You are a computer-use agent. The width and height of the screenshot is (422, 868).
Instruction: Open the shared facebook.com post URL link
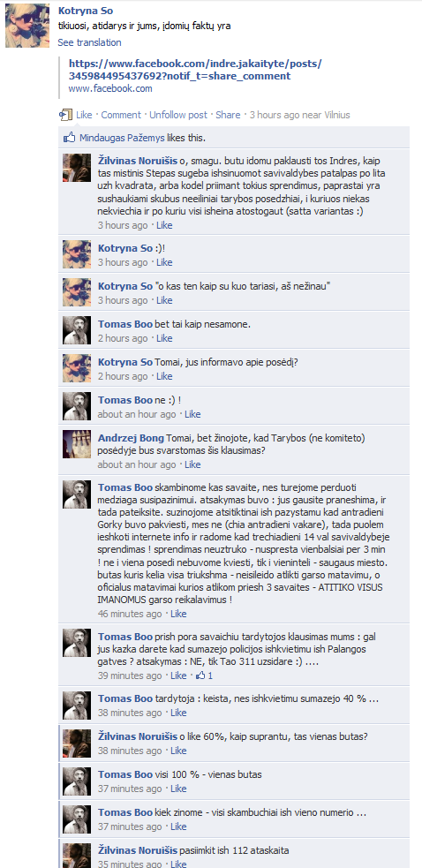click(x=195, y=70)
